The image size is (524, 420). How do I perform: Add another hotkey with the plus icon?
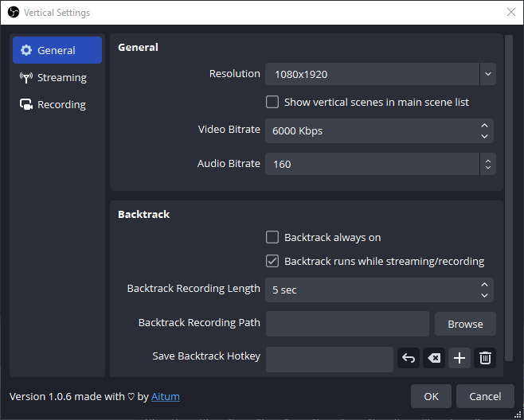[x=459, y=359]
